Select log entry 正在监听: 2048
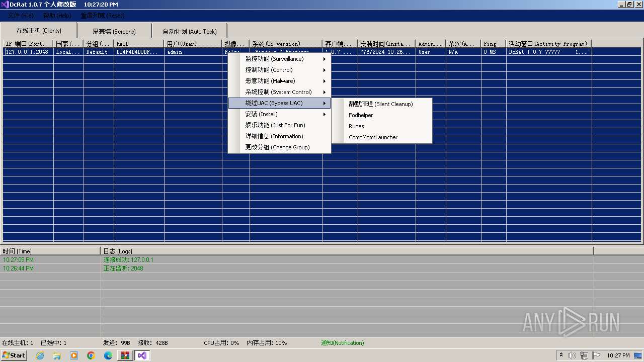Image resolution: width=644 pixels, height=362 pixels. click(123, 268)
